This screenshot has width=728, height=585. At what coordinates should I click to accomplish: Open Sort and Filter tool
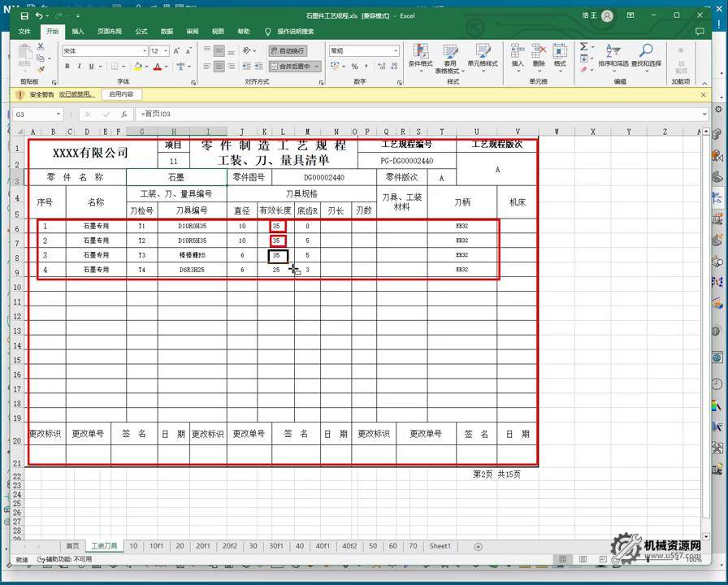pos(613,55)
